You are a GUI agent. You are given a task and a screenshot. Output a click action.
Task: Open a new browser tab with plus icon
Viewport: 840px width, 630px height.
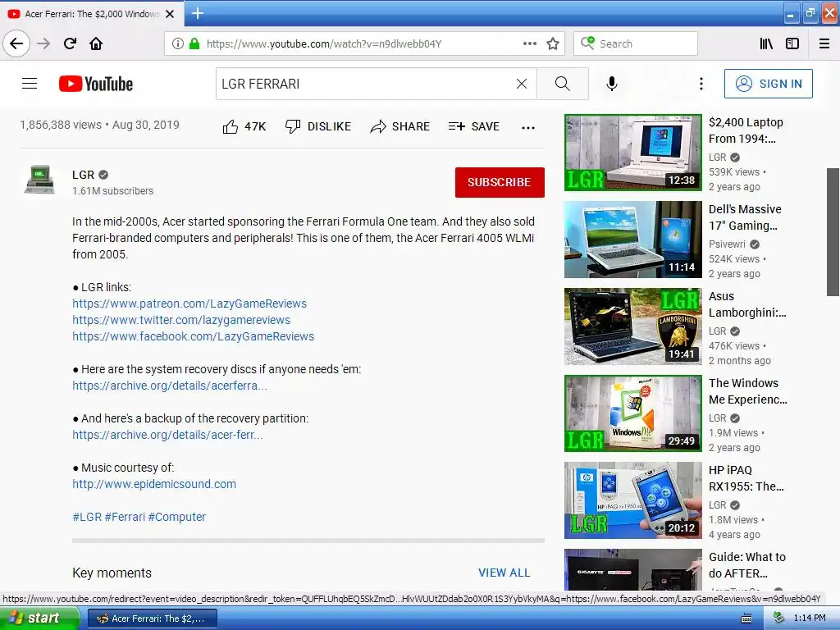pyautogui.click(x=198, y=13)
